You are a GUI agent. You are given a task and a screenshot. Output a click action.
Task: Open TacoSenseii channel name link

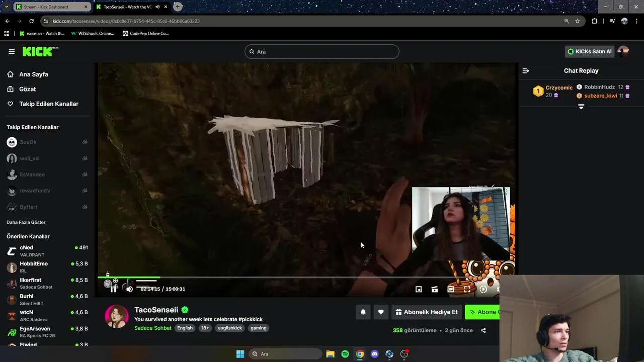click(x=156, y=310)
